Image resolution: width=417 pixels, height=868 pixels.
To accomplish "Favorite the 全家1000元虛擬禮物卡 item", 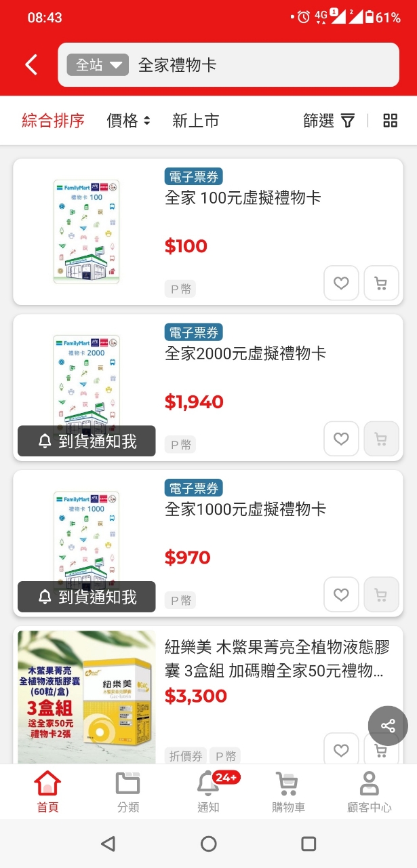I will [x=341, y=595].
